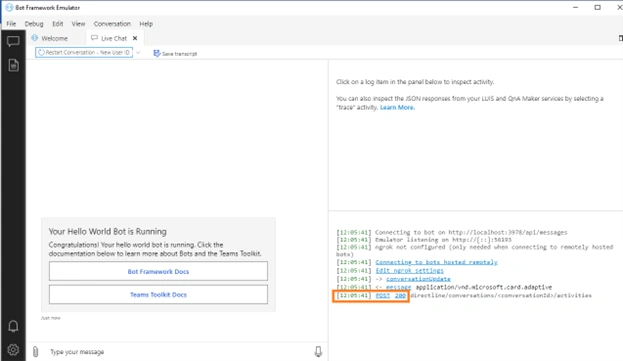Open the Conversation menu
Viewport: 623px width, 361px height.
tap(112, 24)
